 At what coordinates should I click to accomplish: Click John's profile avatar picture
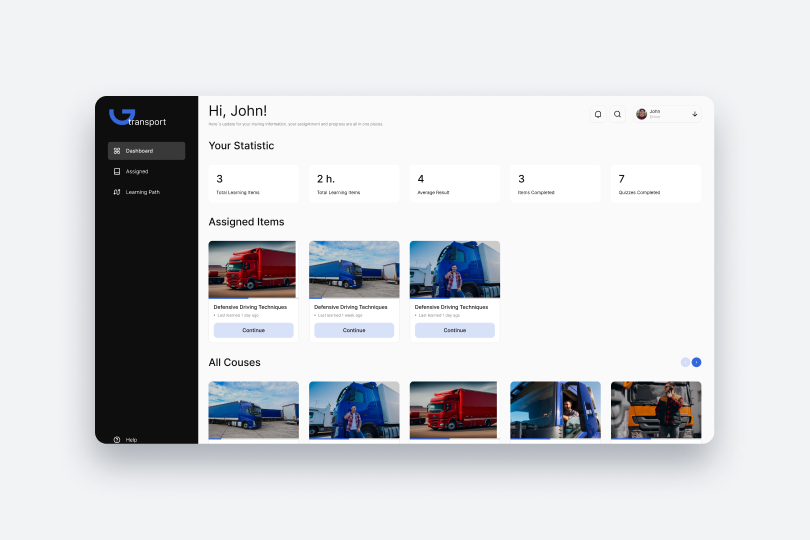pos(641,114)
